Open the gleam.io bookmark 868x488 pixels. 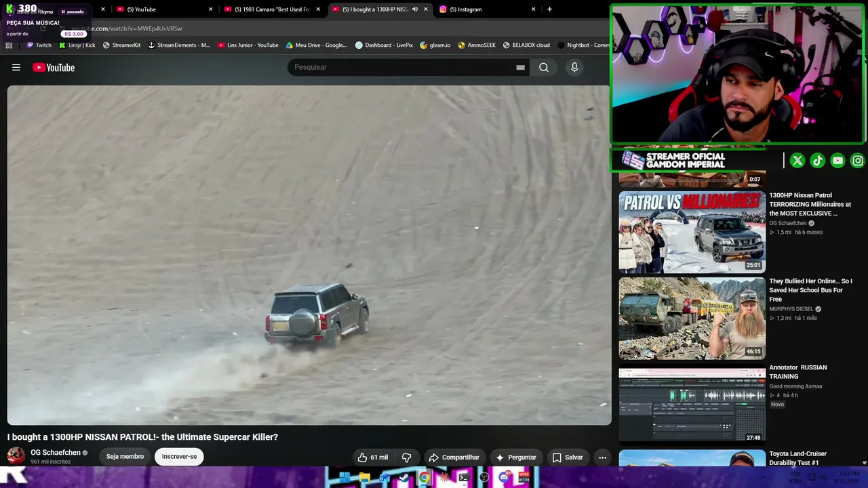435,45
